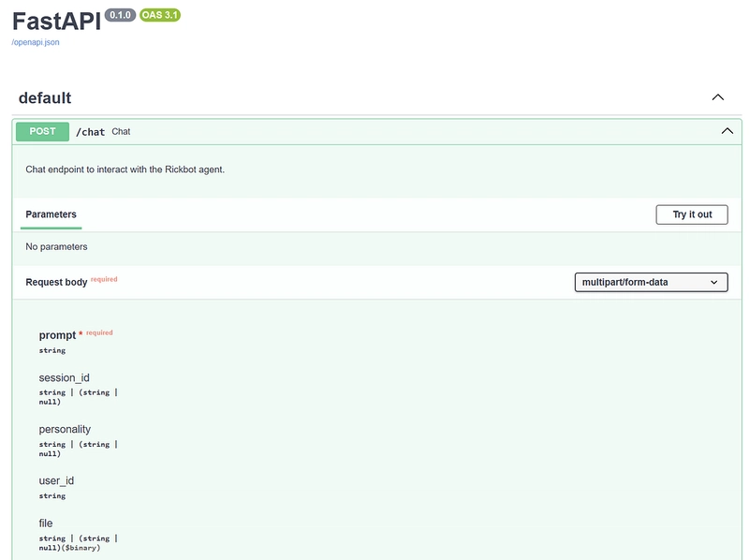Click the green POST method badge
Screen dimensions: 749x560
42,132
